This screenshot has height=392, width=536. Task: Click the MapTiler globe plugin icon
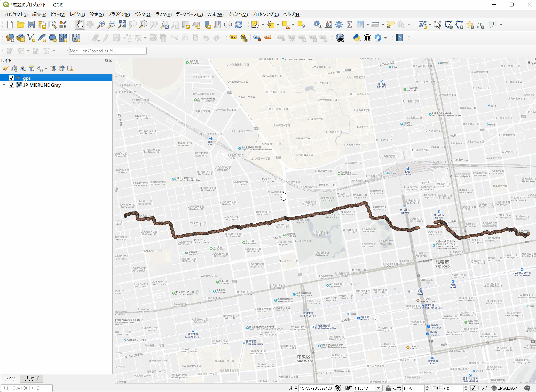pyautogui.click(x=340, y=38)
